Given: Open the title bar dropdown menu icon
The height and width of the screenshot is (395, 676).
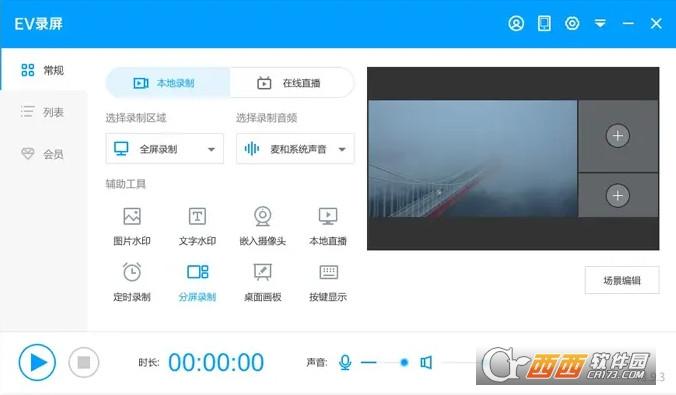Looking at the screenshot, I should click(x=600, y=23).
